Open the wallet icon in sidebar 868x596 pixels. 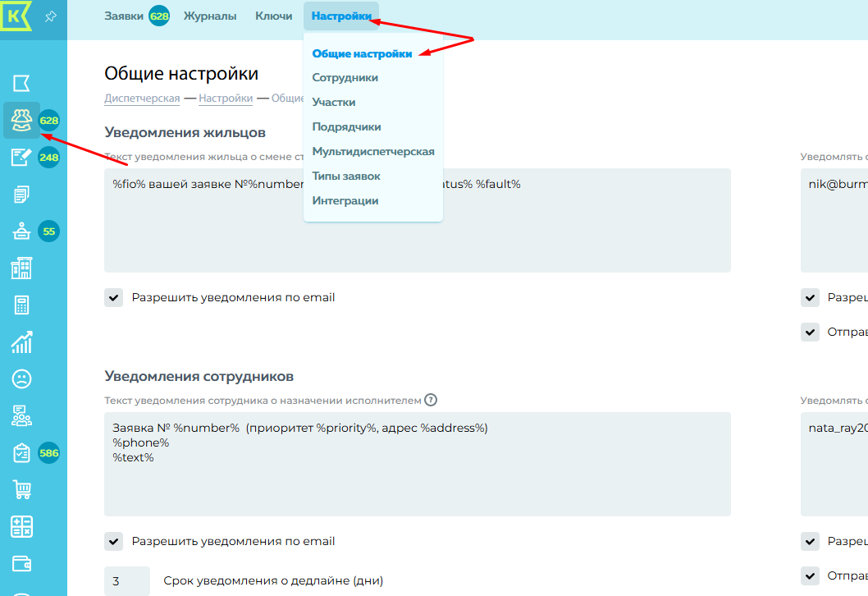21,563
